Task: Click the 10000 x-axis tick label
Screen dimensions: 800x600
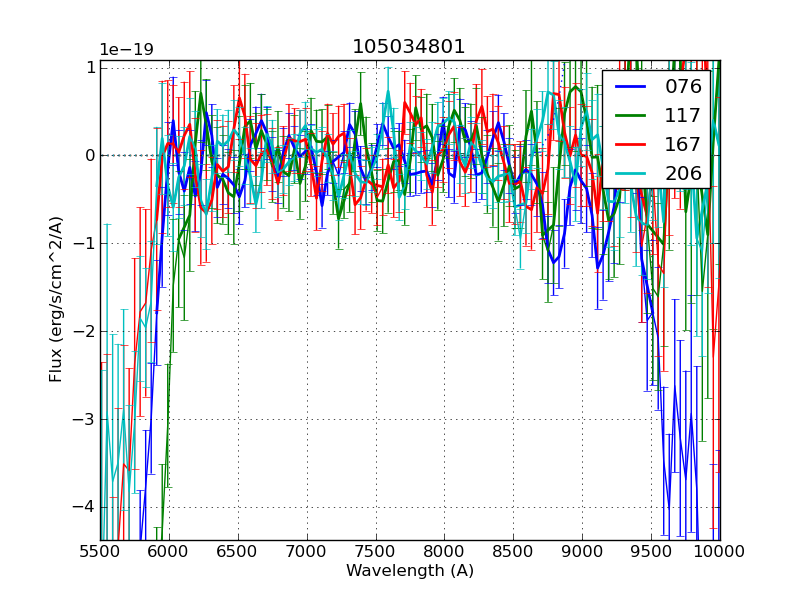Action: [720, 550]
